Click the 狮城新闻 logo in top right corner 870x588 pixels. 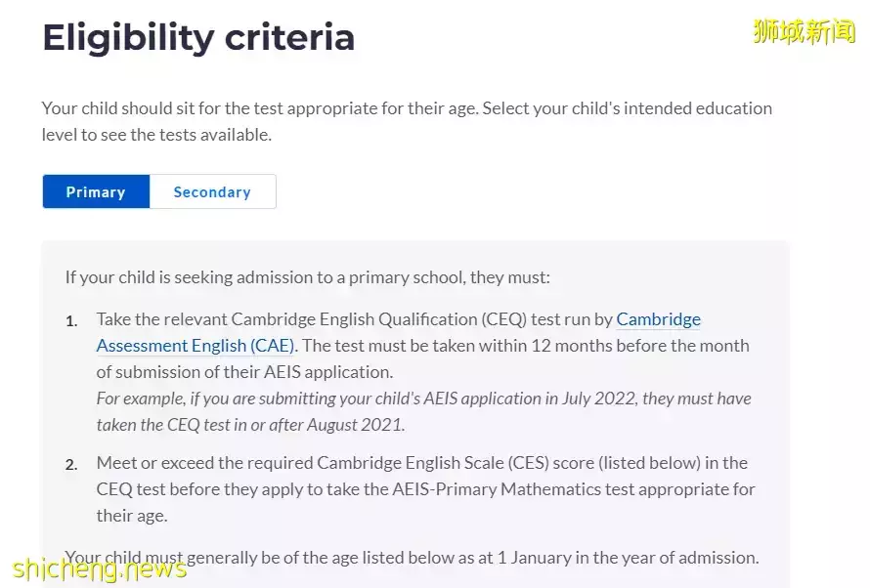tap(804, 31)
